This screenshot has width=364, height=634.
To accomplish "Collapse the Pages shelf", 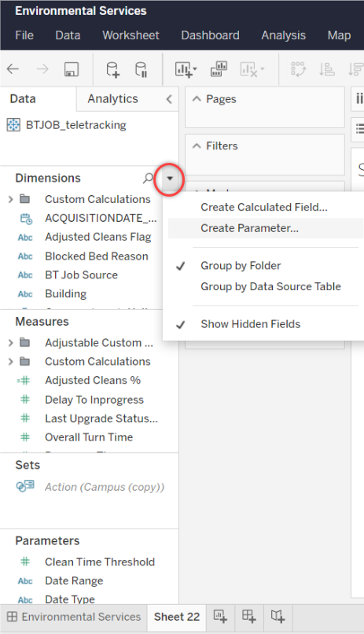I will (197, 99).
